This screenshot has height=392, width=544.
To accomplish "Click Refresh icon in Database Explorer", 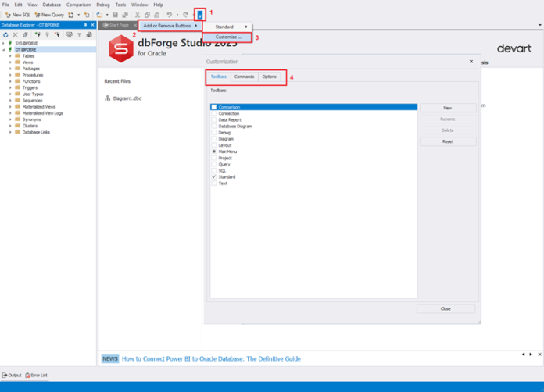I will (x=5, y=34).
